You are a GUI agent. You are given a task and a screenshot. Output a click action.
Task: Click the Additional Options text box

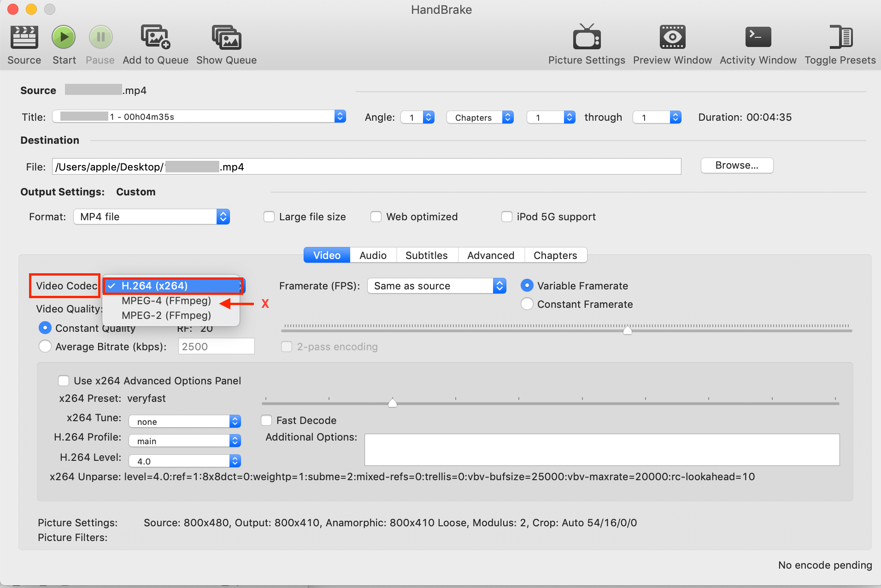point(602,450)
